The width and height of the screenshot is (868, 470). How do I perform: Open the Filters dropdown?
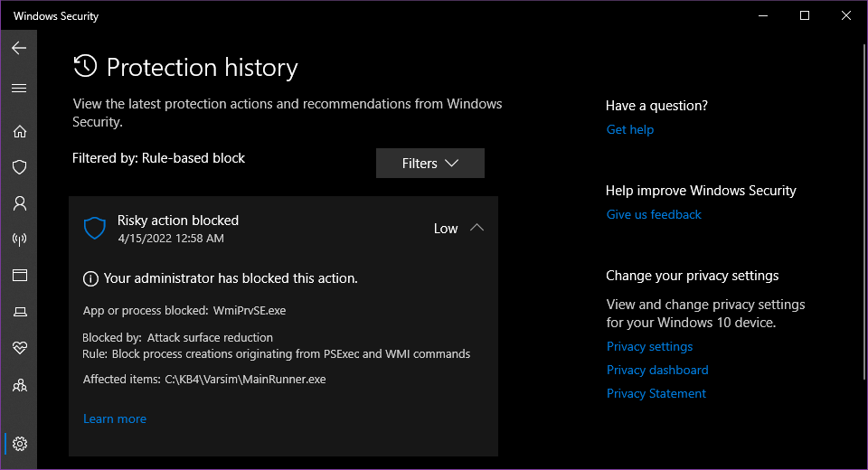430,164
